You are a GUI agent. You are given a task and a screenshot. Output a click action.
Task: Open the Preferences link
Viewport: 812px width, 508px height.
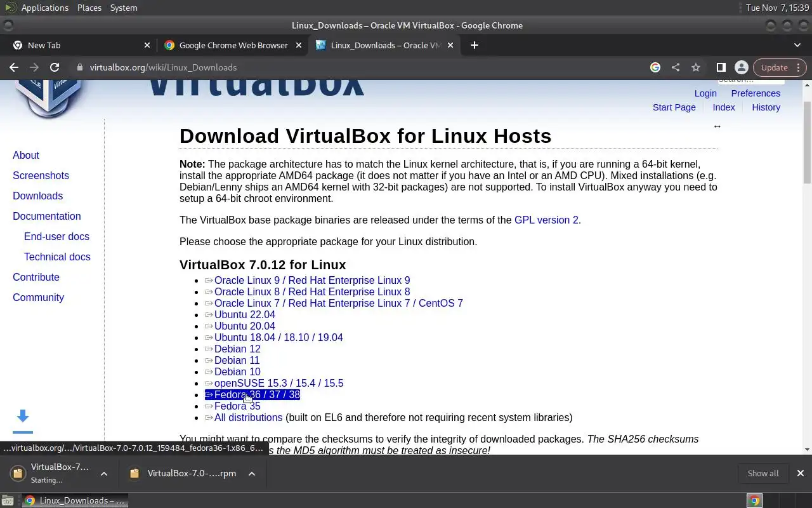pos(756,93)
